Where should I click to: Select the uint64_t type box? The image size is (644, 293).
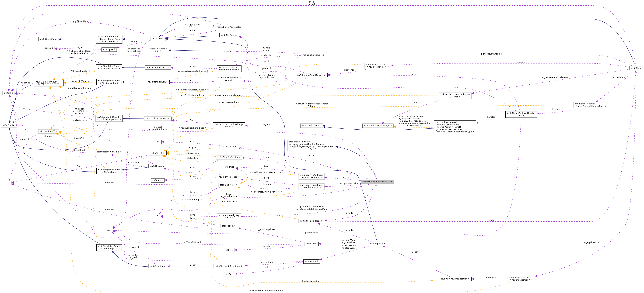click(229, 274)
